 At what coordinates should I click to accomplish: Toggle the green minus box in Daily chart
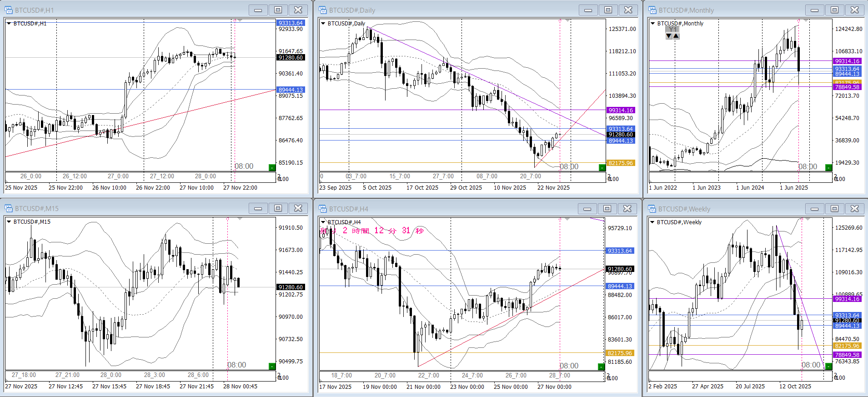[602, 167]
